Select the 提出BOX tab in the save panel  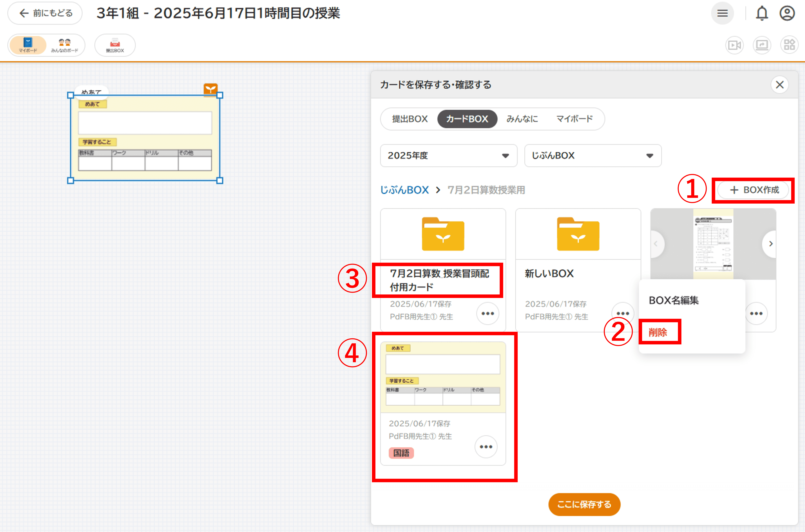coord(409,119)
